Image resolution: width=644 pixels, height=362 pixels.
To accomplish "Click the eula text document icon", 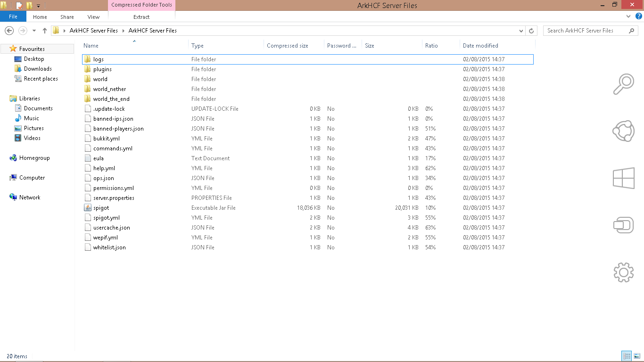I will pyautogui.click(x=87, y=158).
